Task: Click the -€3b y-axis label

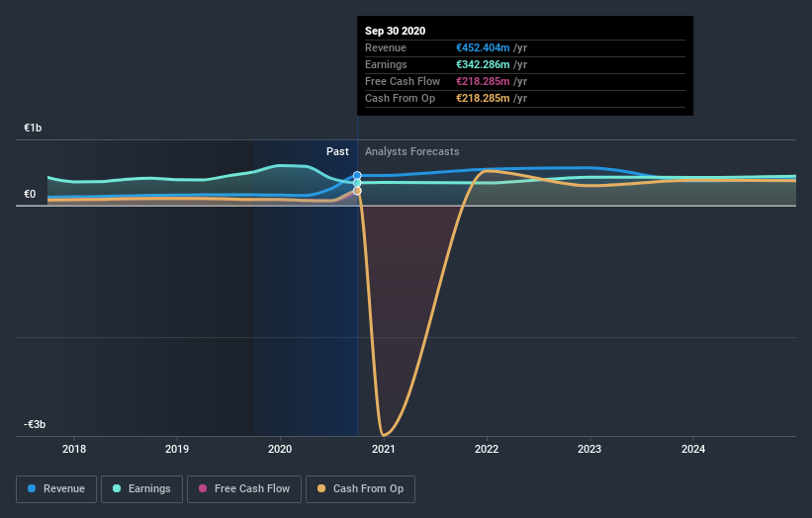Action: pos(35,424)
